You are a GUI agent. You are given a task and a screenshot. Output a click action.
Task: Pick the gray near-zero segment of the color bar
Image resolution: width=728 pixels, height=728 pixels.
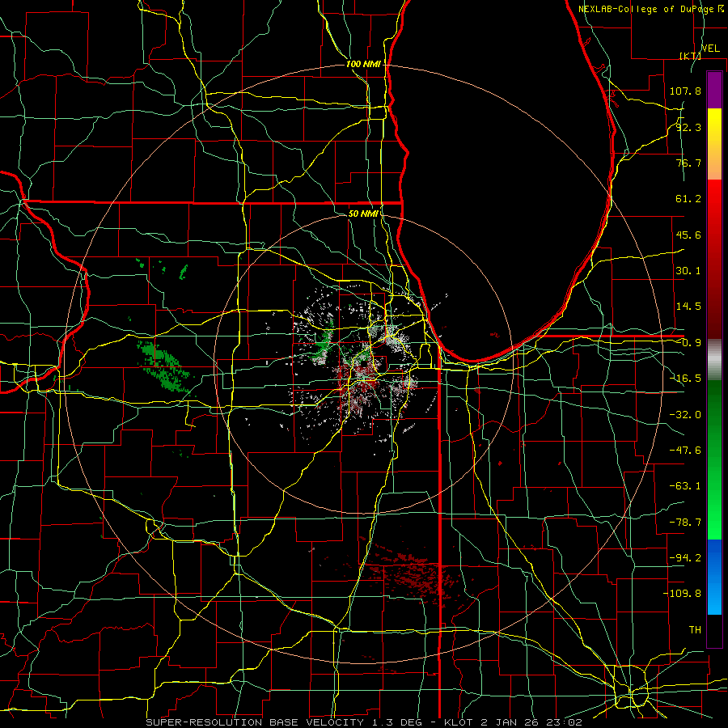click(x=714, y=359)
